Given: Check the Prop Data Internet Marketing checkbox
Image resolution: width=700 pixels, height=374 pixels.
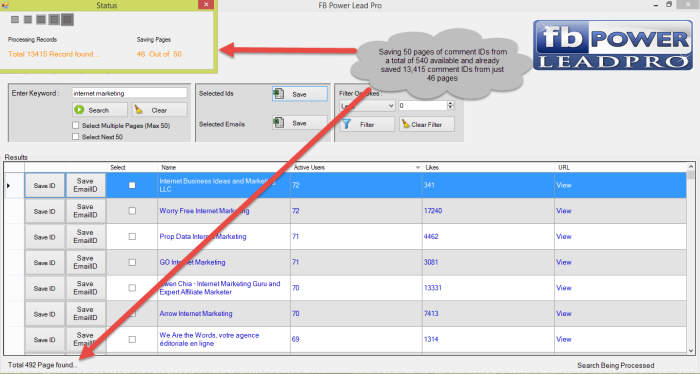Looking at the screenshot, I should 132,237.
